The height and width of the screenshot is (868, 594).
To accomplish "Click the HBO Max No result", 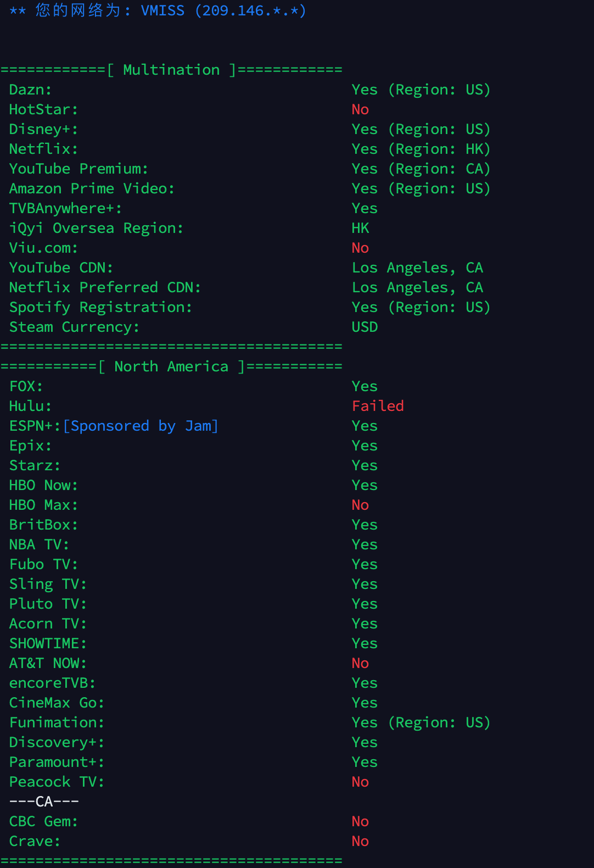I will click(360, 505).
